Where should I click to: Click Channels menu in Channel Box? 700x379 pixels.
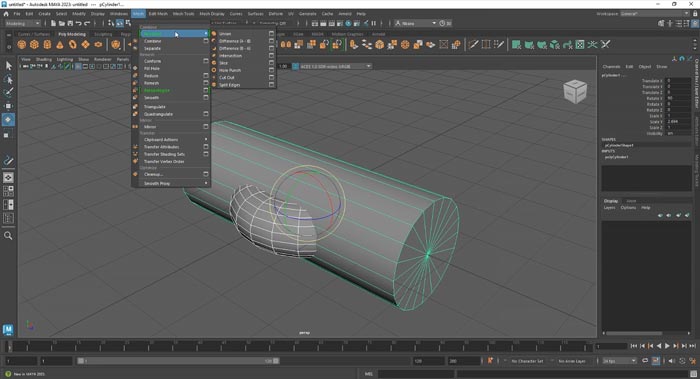click(611, 67)
